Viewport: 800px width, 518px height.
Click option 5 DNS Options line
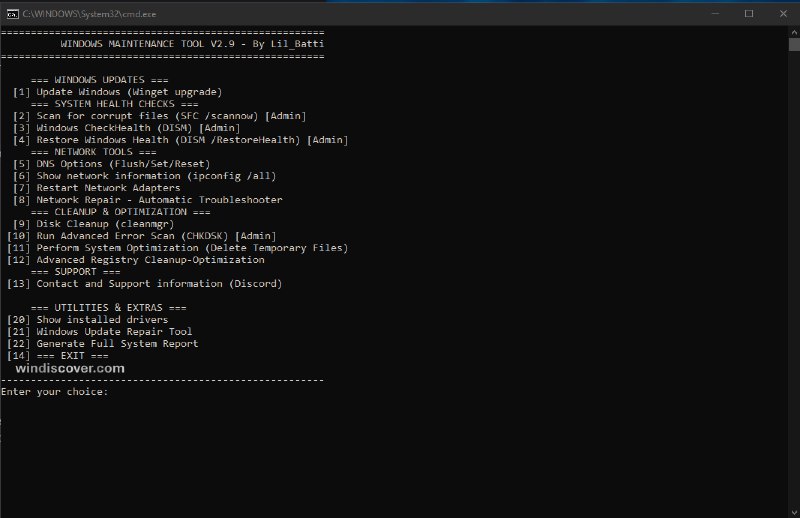click(111, 164)
